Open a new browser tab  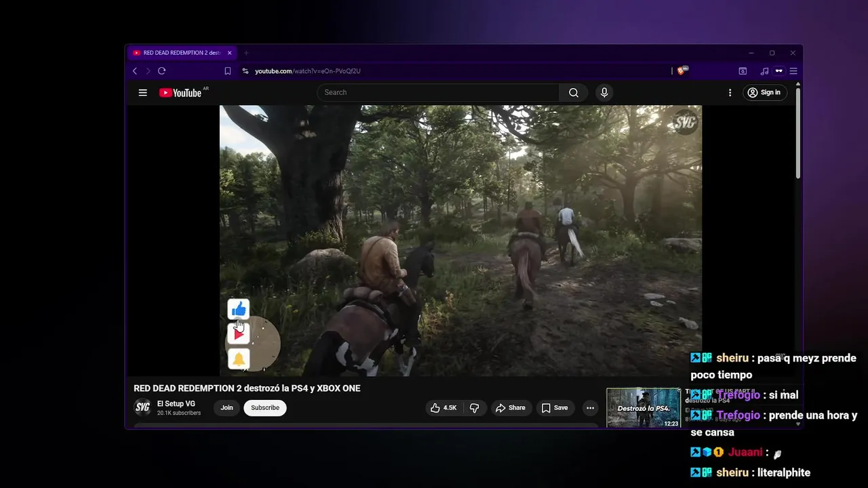[x=246, y=53]
